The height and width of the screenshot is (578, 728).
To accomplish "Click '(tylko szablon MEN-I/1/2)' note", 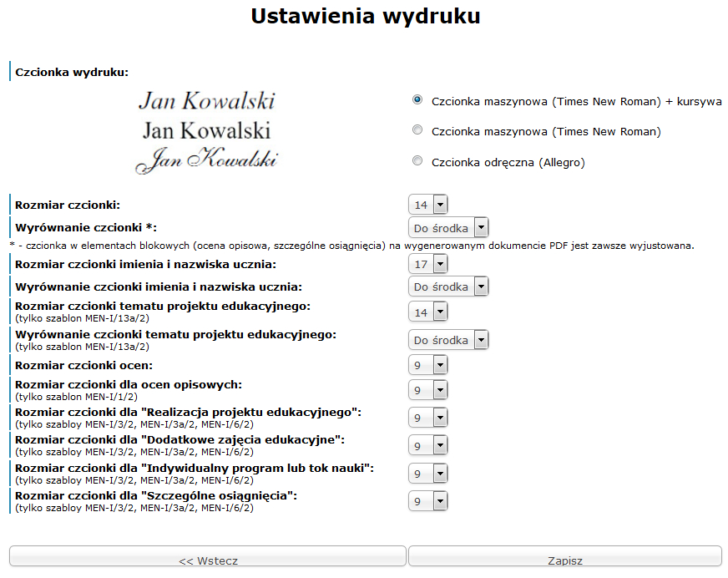I will click(77, 397).
